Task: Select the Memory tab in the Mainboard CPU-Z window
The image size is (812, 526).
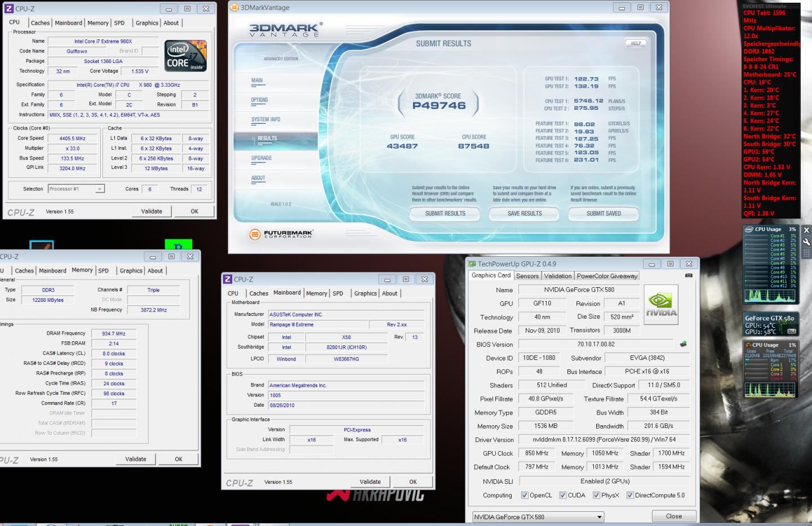Action: tap(316, 293)
